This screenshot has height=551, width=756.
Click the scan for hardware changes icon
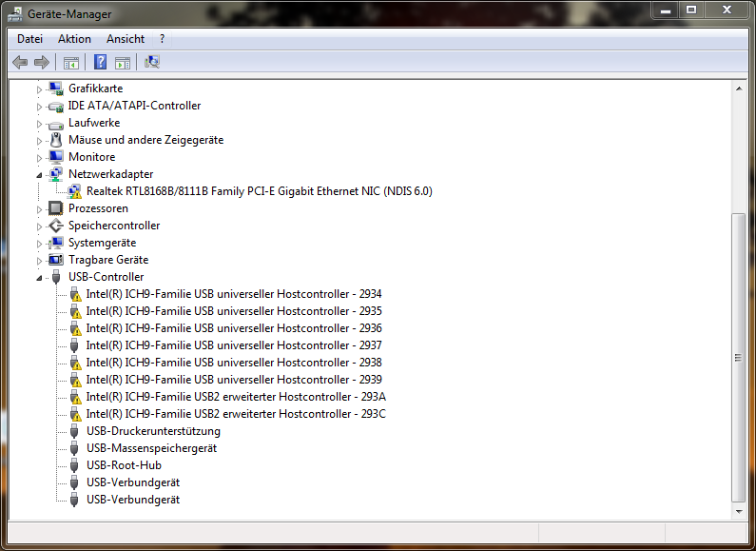(x=152, y=62)
